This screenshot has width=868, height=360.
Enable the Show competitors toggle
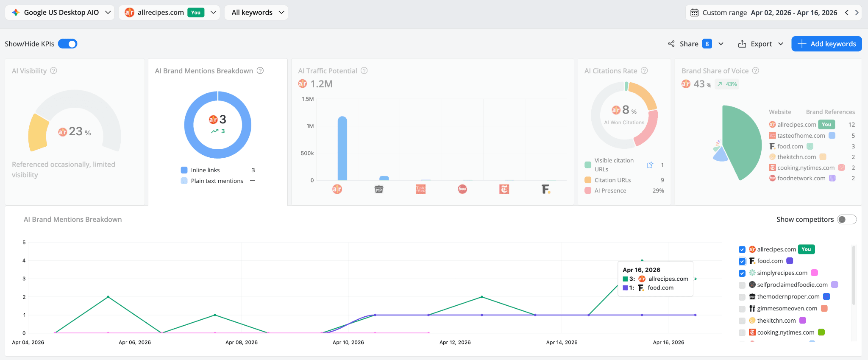coord(847,220)
